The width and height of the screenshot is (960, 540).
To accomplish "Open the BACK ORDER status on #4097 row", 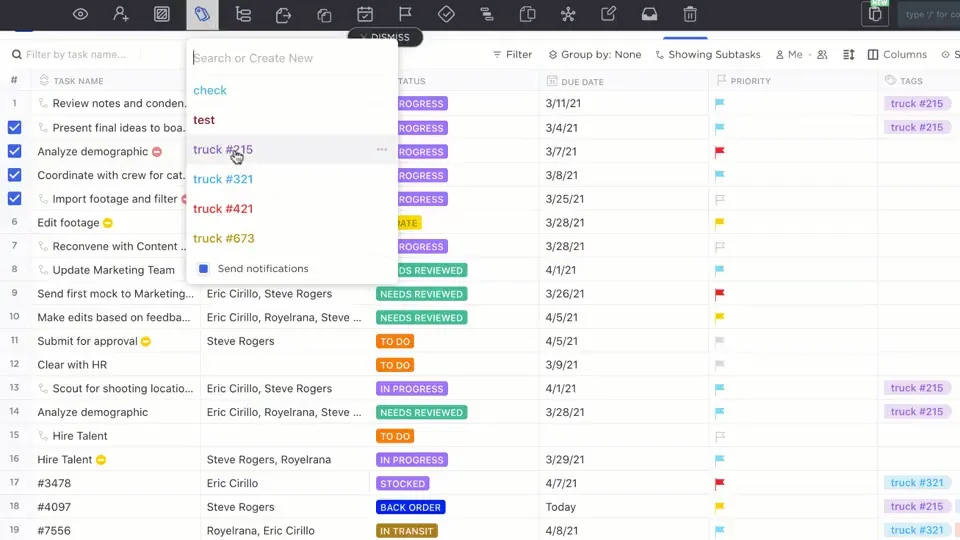I will click(410, 507).
